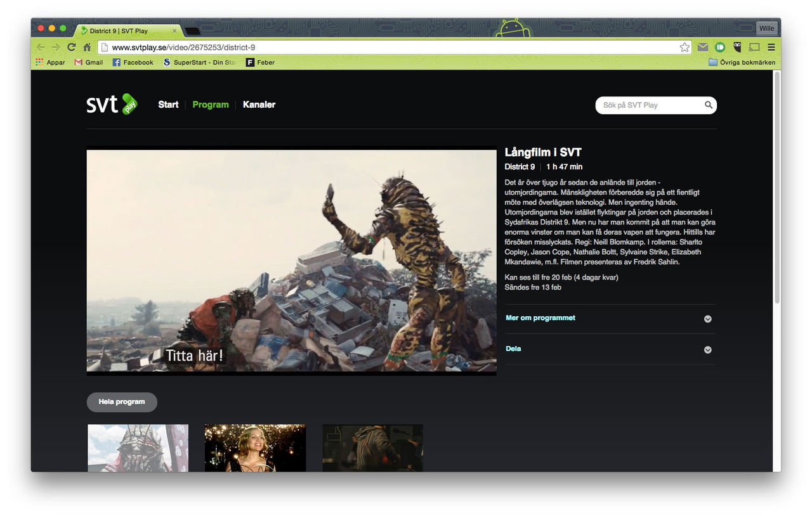Click the browser forward arrow
Image resolution: width=812 pixels, height=516 pixels.
(56, 47)
